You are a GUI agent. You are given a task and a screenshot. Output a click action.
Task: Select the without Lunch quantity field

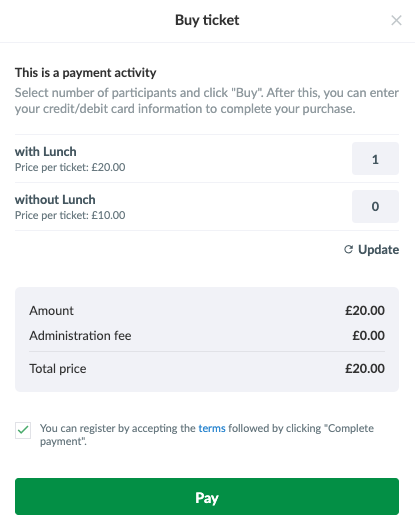(x=375, y=206)
